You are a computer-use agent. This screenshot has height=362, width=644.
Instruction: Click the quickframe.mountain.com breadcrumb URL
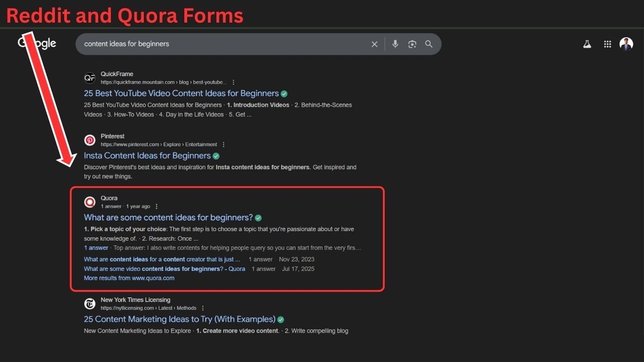164,82
